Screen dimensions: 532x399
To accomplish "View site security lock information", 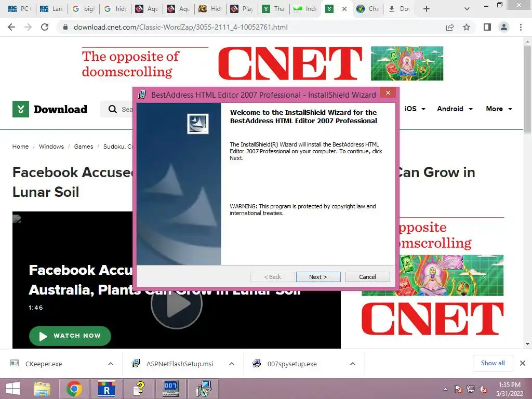I will click(65, 27).
